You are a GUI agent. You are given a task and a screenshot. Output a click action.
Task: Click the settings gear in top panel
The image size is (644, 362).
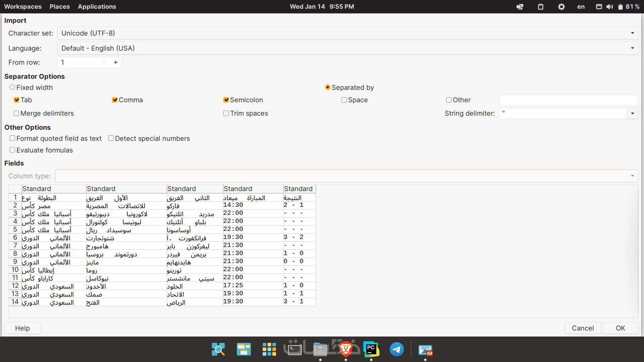pos(561,7)
